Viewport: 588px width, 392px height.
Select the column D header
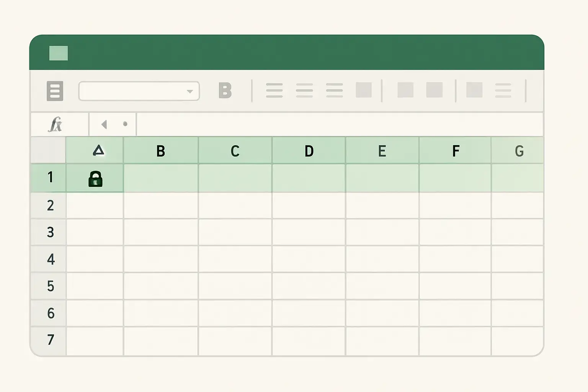[x=309, y=151]
